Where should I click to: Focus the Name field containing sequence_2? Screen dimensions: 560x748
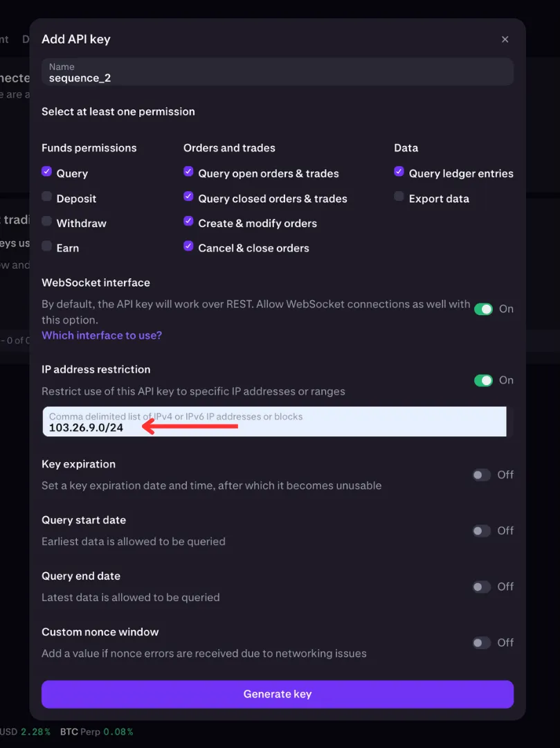(278, 72)
